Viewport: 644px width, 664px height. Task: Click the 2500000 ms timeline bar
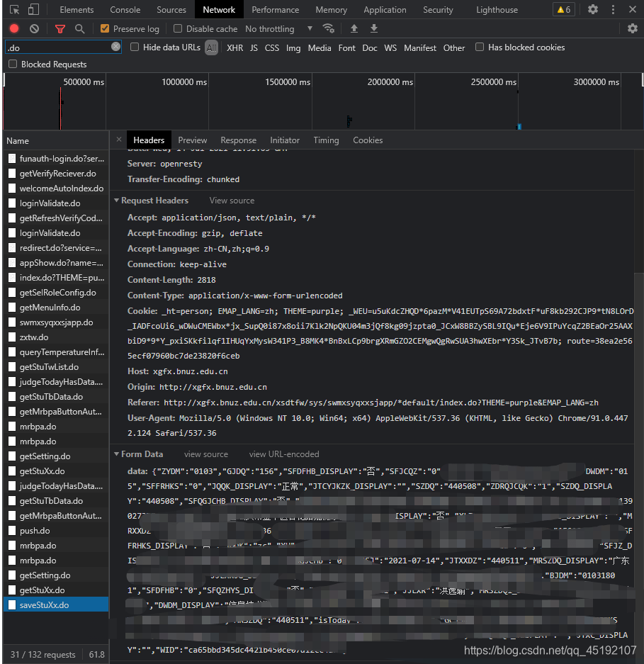pyautogui.click(x=519, y=127)
